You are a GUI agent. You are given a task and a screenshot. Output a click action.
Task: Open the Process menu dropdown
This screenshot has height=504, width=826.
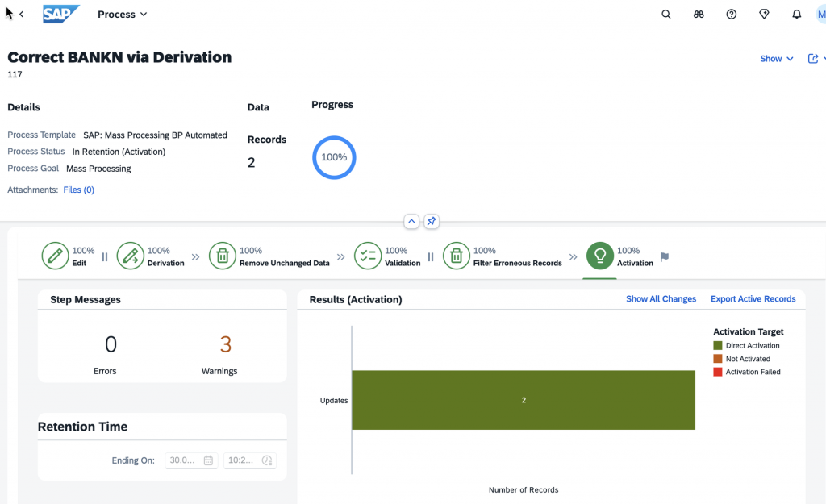(123, 15)
